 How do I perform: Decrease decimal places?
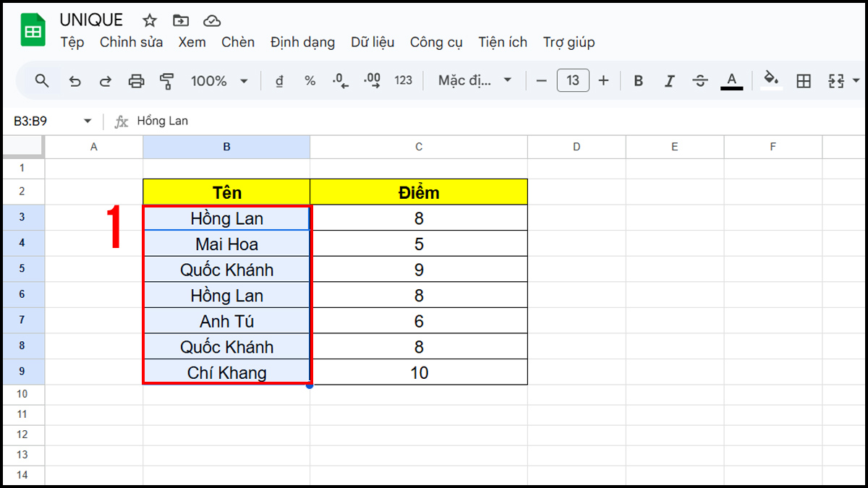(340, 80)
